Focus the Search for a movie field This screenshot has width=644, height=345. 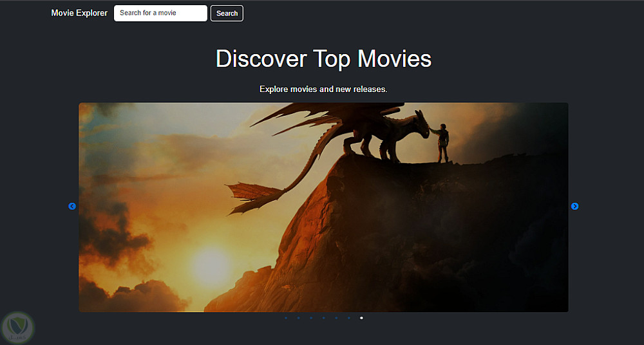tap(160, 13)
